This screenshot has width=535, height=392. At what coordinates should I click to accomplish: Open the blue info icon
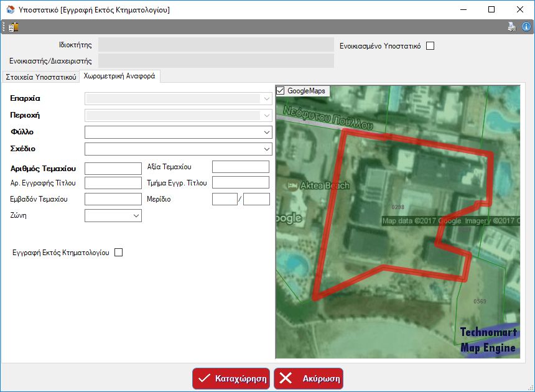point(526,27)
